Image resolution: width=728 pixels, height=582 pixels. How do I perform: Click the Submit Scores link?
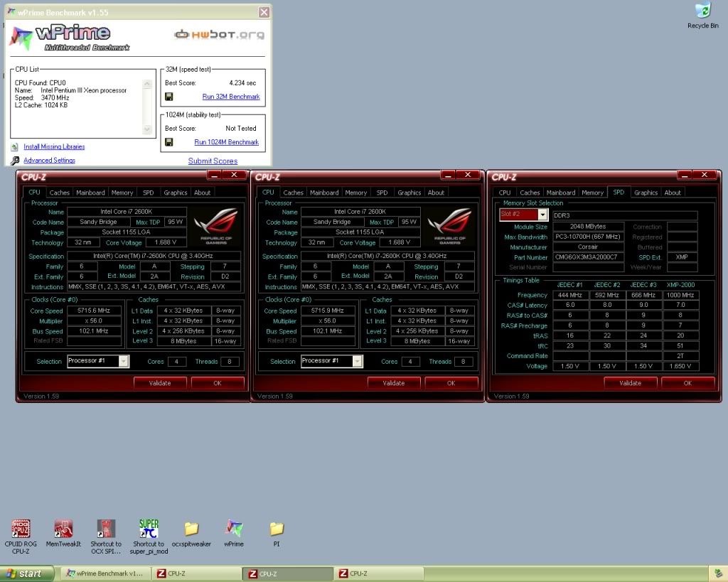(x=213, y=161)
